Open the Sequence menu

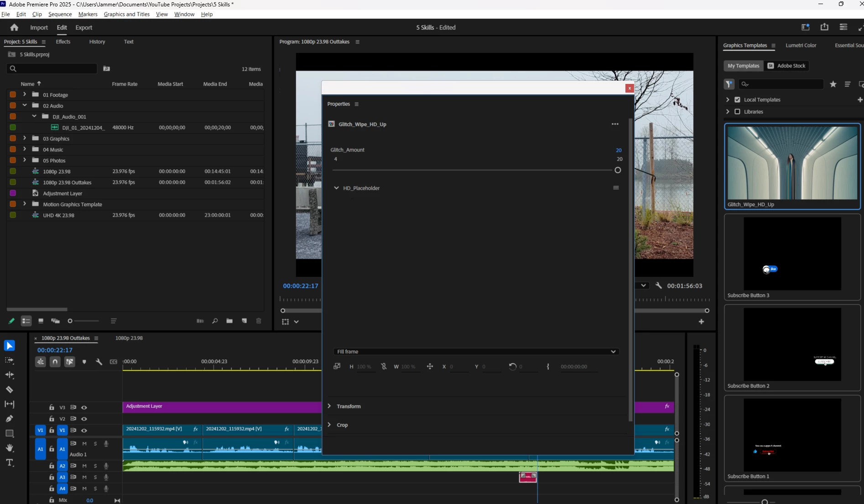[60, 14]
